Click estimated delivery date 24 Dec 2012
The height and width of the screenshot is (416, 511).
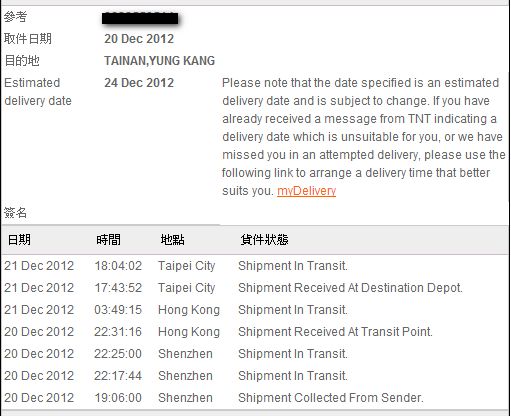[x=139, y=83]
